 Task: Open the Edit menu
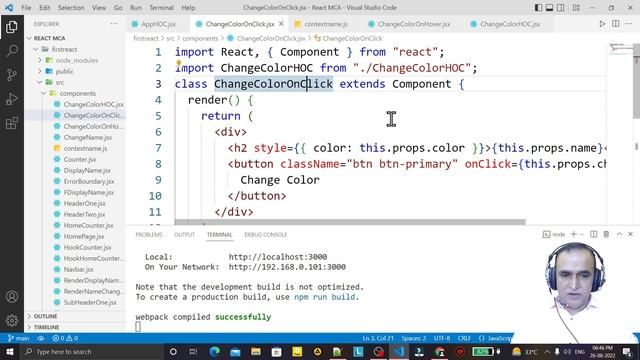pyautogui.click(x=44, y=8)
